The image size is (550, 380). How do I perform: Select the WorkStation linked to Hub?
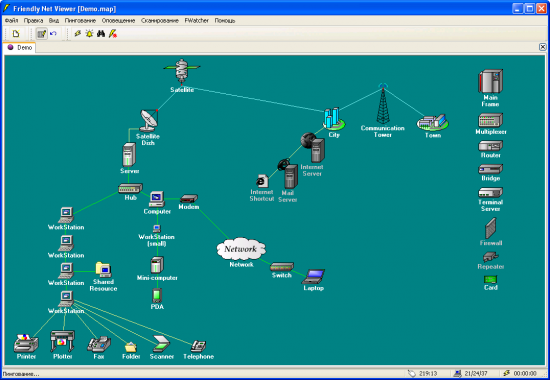tap(66, 215)
